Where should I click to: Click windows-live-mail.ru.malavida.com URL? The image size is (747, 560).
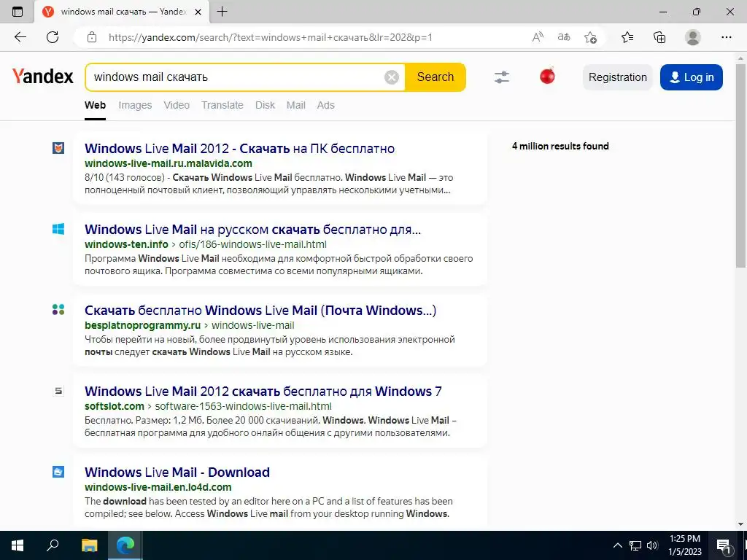[169, 163]
